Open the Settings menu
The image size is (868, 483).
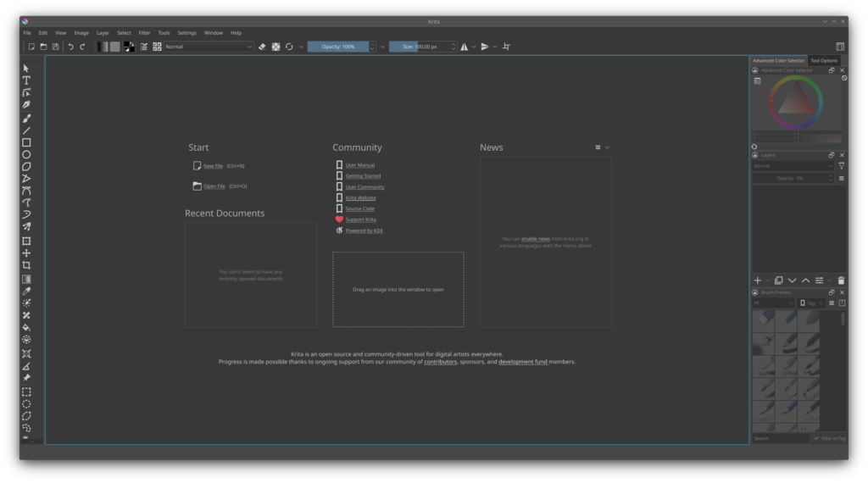[187, 33]
